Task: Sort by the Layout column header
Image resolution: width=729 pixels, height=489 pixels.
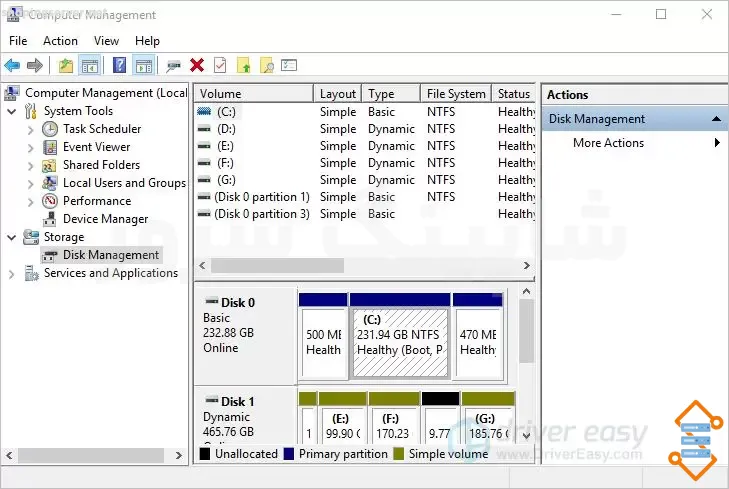Action: click(x=338, y=93)
